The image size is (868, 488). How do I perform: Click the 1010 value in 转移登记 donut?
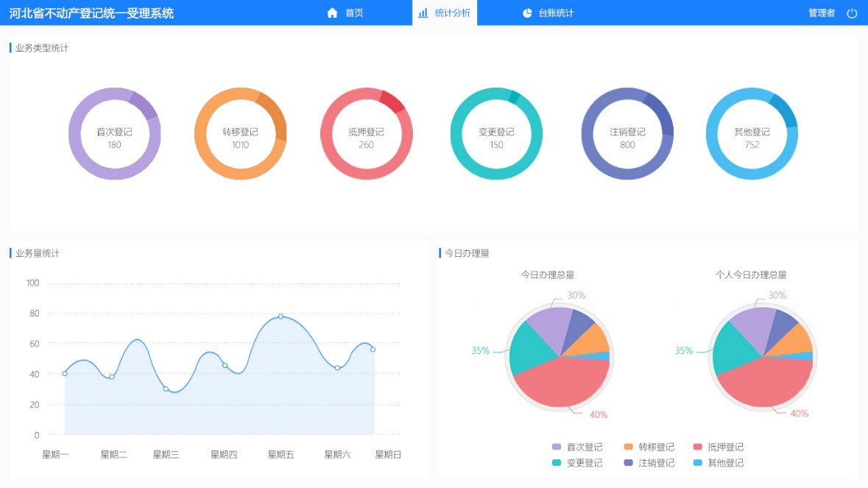tap(240, 145)
